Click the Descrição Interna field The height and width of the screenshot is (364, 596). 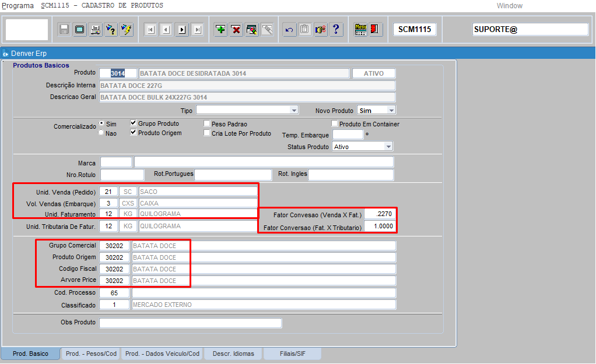247,86
